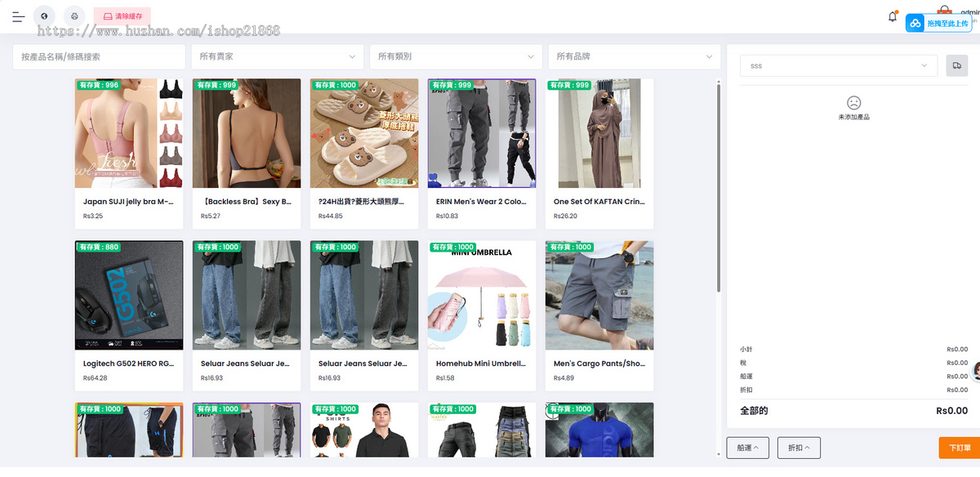Open the 折扣 discount button
The width and height of the screenshot is (980, 477).
click(x=799, y=448)
